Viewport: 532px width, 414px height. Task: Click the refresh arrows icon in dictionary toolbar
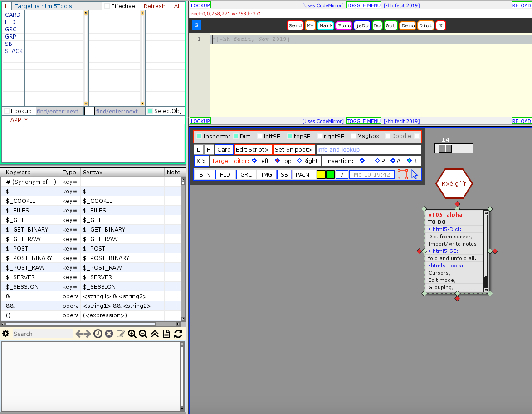click(178, 334)
